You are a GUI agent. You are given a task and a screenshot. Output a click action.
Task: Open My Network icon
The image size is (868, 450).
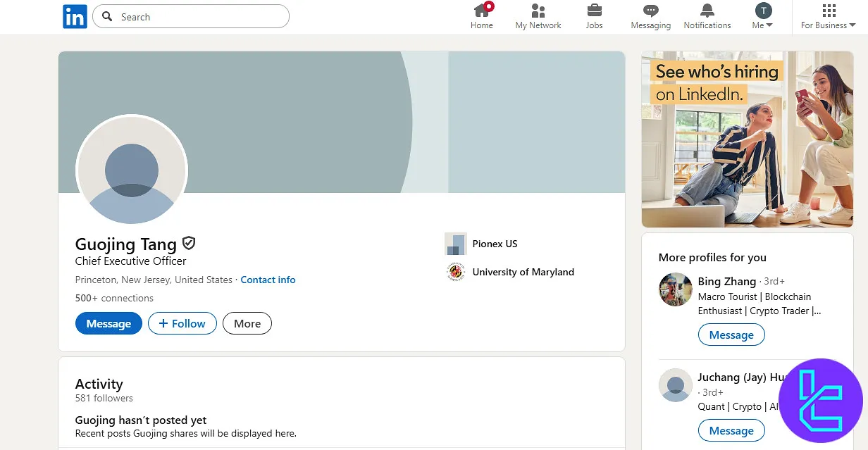pyautogui.click(x=538, y=11)
